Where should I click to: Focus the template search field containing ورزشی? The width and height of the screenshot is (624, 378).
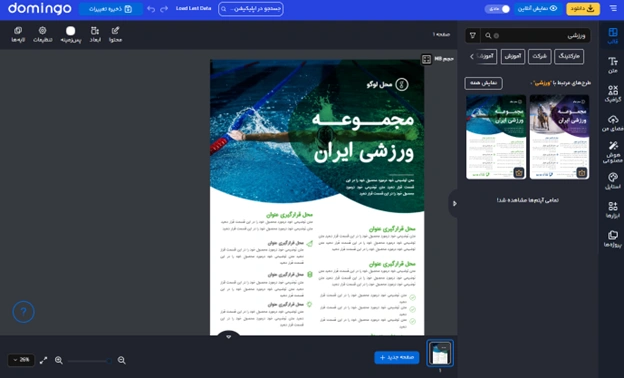click(536, 36)
